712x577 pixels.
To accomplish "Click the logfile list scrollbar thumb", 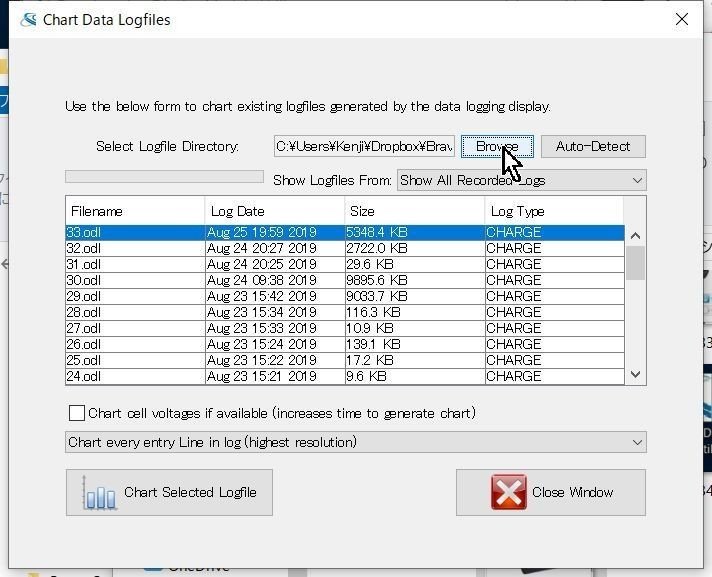I will (635, 263).
